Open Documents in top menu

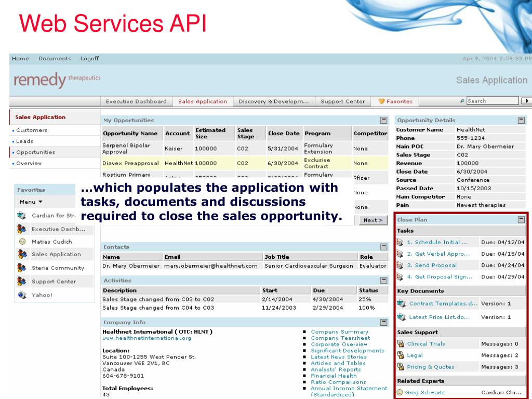[55, 58]
